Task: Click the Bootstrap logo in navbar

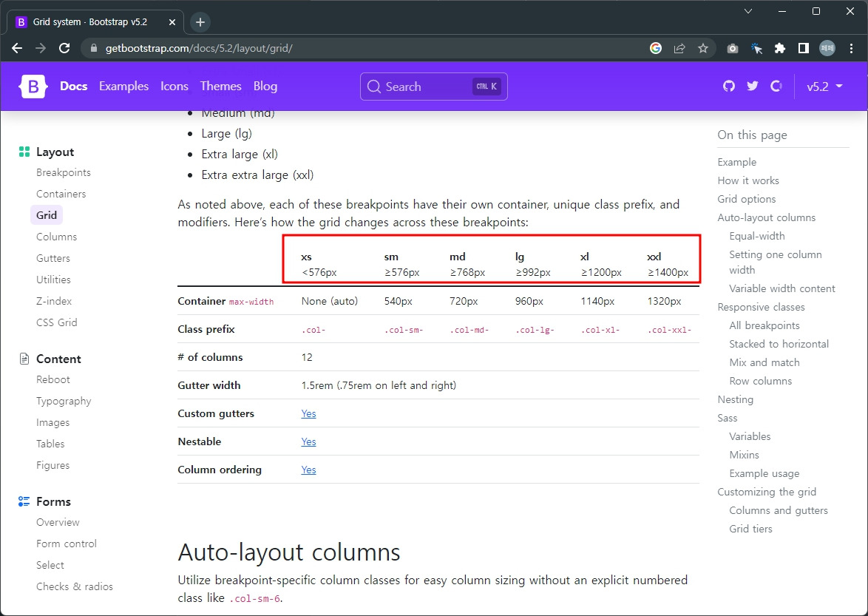Action: (x=33, y=87)
